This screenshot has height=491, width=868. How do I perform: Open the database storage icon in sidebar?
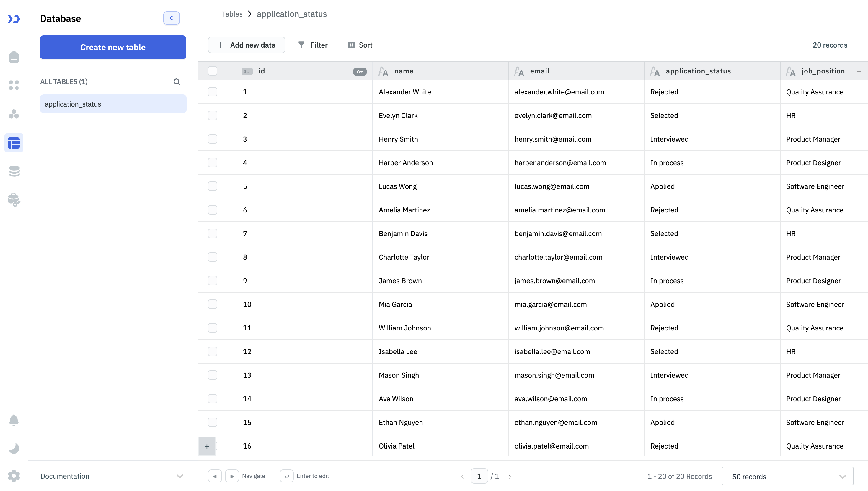[x=14, y=171]
